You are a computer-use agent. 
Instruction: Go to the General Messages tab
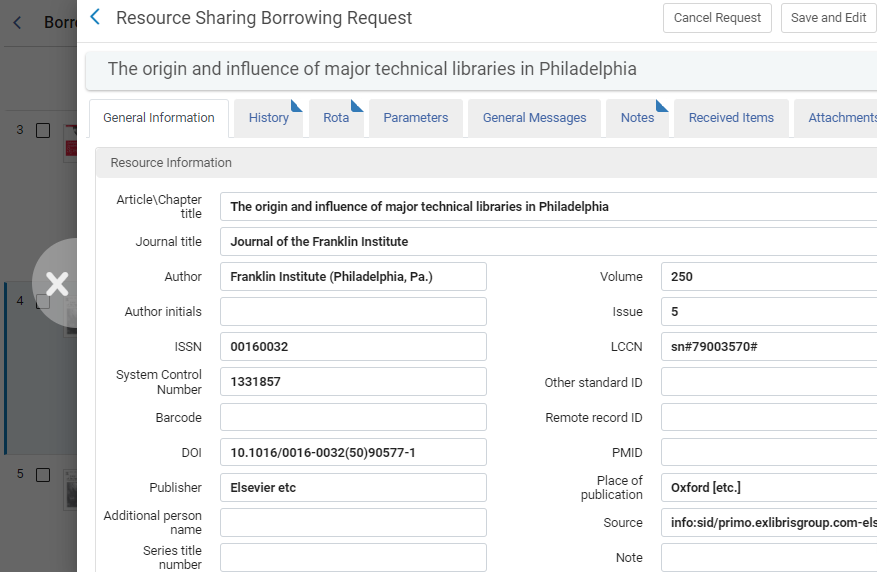point(534,118)
